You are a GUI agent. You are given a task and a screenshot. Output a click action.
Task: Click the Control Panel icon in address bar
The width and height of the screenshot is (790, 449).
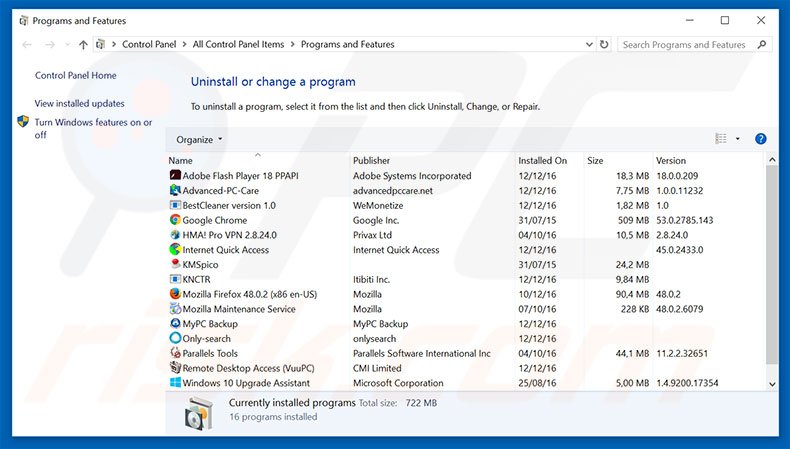click(x=101, y=44)
